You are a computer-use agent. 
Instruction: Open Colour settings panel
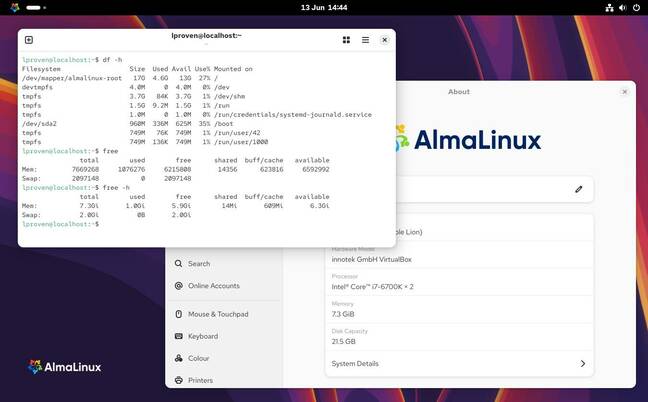click(223, 358)
